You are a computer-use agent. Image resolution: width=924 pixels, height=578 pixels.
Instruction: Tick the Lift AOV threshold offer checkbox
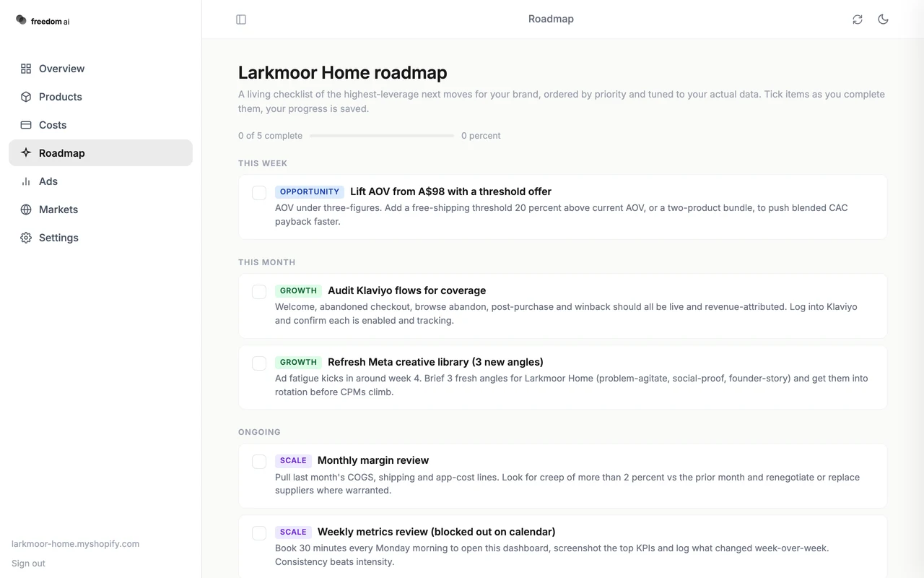259,193
